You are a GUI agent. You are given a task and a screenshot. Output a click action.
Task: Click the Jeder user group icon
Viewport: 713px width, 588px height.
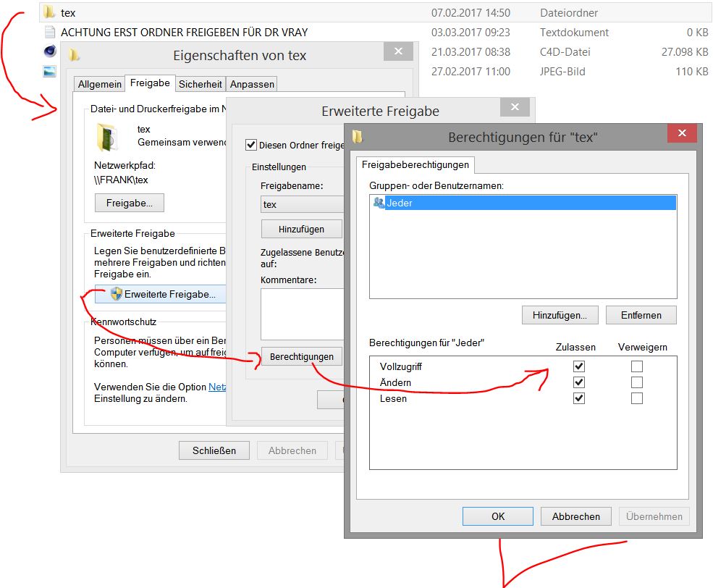[379, 203]
